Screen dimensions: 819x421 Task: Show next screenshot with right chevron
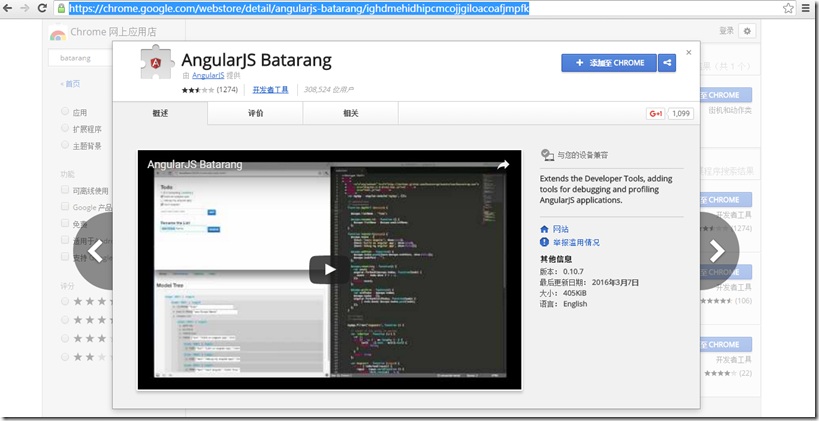click(x=718, y=251)
